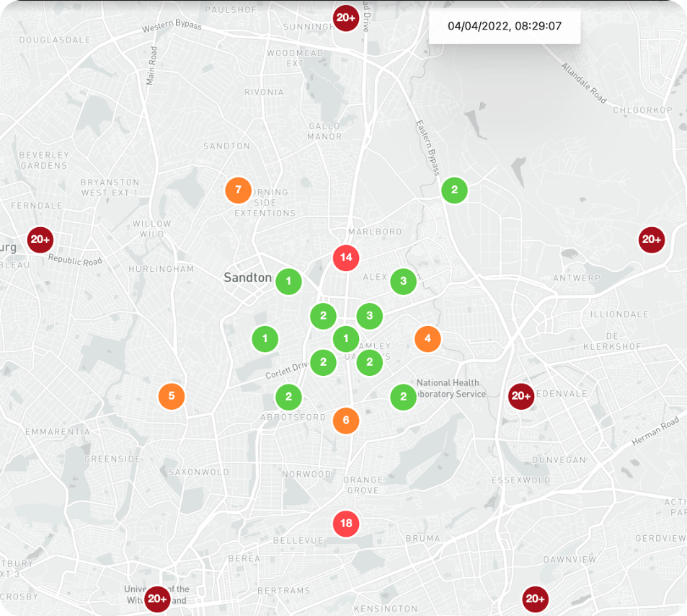
Task: Select the orange 7 marker near Morningside
Action: pyautogui.click(x=238, y=190)
